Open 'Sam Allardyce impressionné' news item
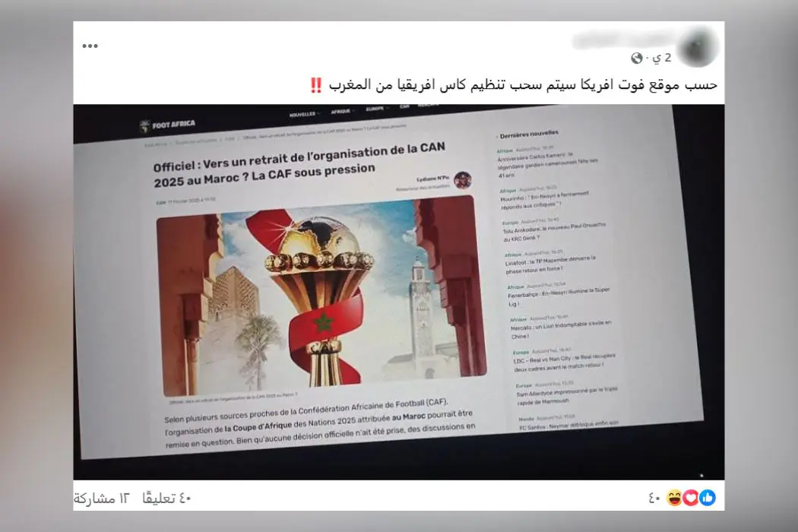Viewport: 798px width, 532px height. pos(566,394)
